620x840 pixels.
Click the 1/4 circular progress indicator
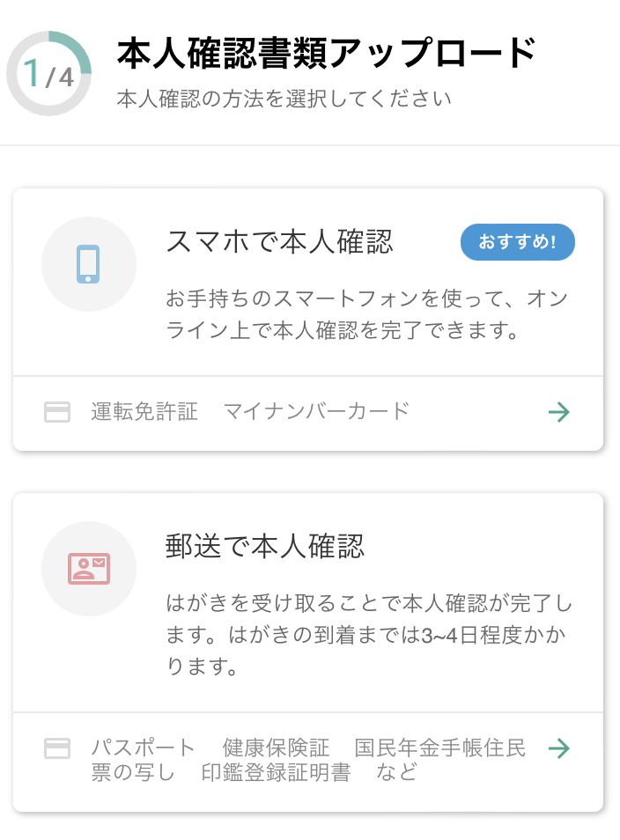48,73
